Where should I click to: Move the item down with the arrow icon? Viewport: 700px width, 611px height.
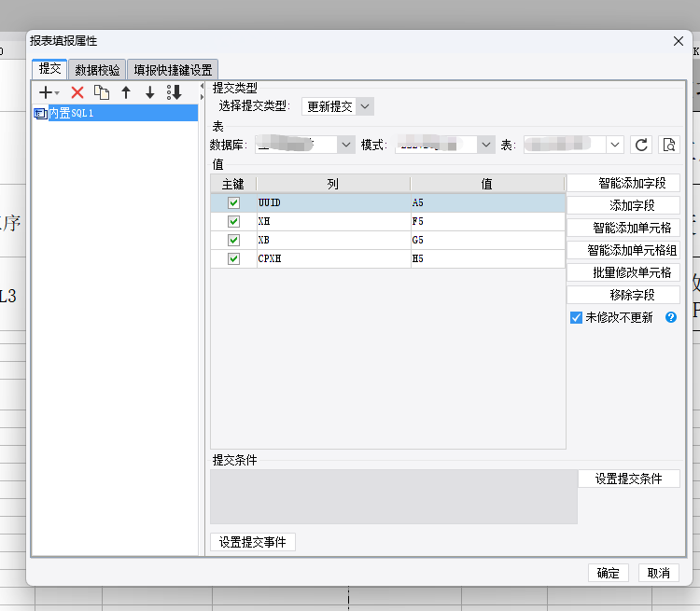pyautogui.click(x=149, y=92)
